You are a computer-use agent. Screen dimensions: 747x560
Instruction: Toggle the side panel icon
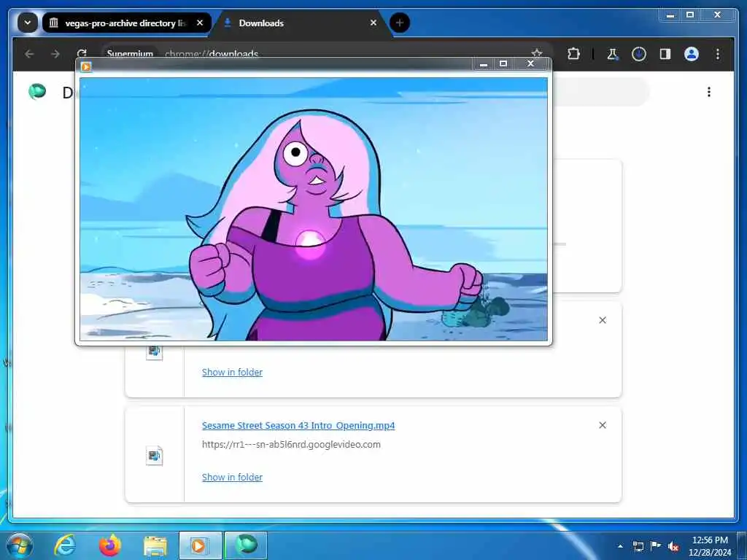pos(665,54)
